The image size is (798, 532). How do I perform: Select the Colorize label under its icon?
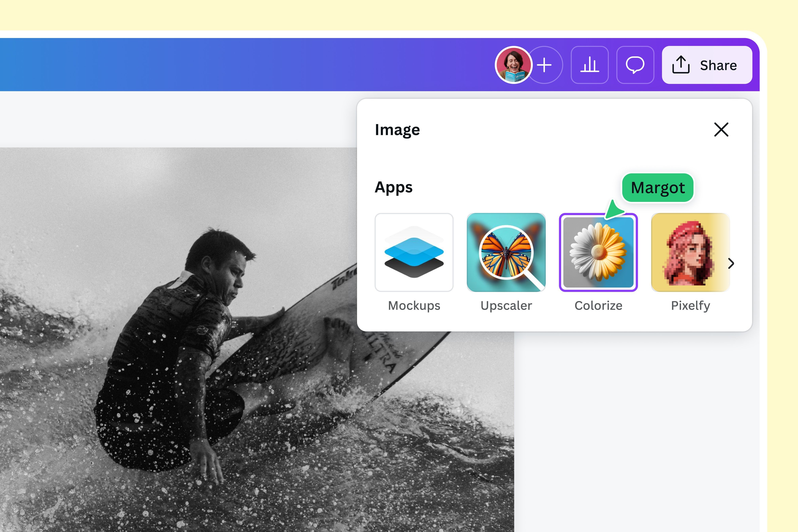pyautogui.click(x=598, y=305)
